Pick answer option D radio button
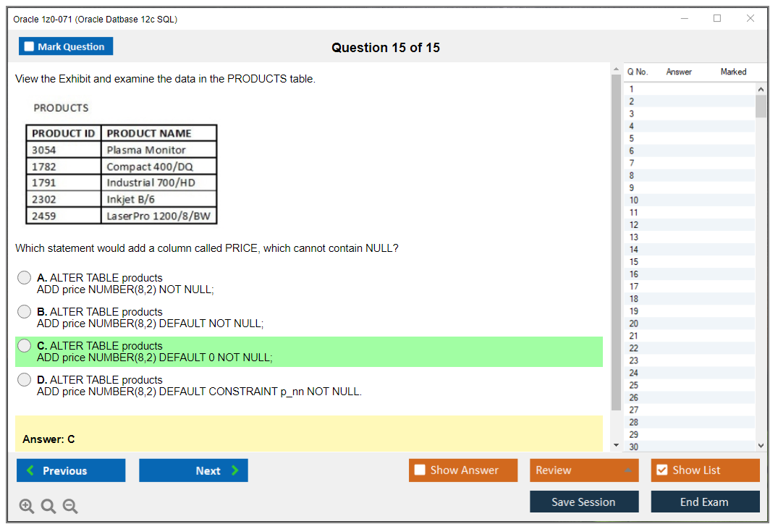Image resolution: width=778 pixels, height=532 pixels. [25, 380]
